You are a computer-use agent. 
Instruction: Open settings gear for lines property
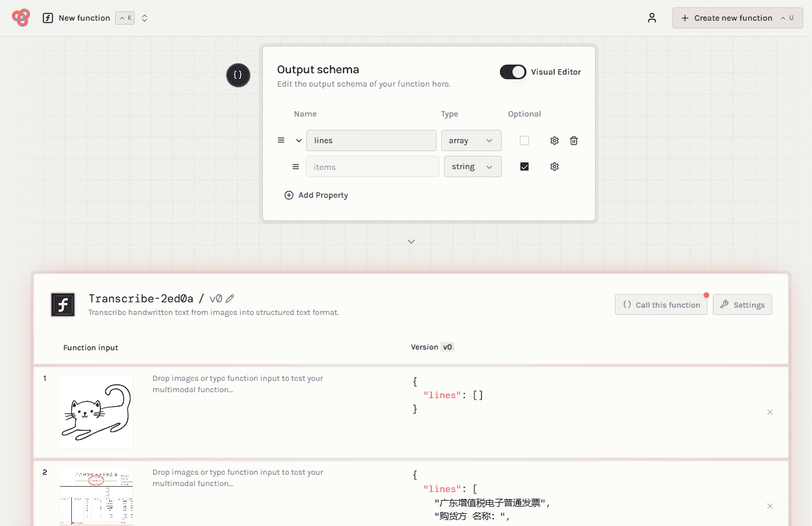554,140
